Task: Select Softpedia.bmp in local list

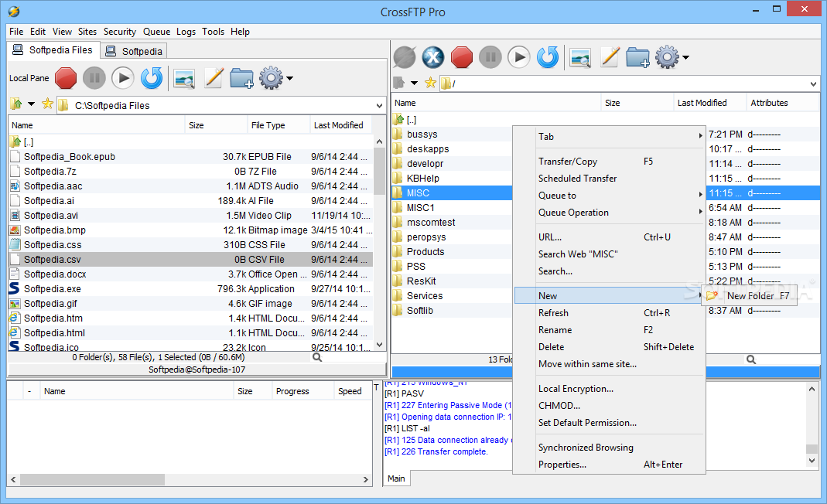Action: coord(191,230)
